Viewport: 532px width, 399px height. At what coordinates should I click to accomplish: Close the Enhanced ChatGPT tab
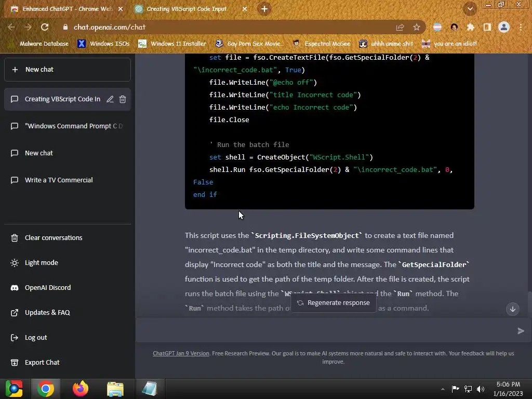click(121, 9)
